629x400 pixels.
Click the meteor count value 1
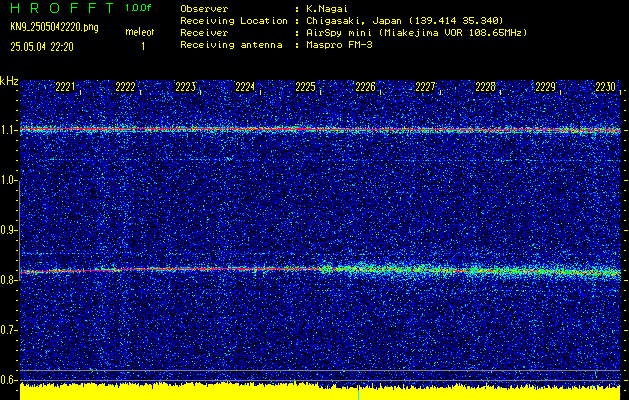click(143, 47)
